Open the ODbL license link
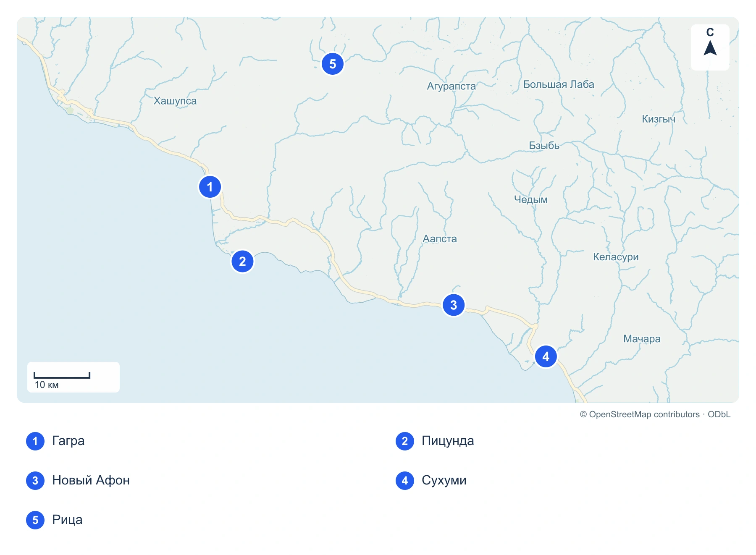The width and height of the screenshot is (756, 555). [x=719, y=414]
